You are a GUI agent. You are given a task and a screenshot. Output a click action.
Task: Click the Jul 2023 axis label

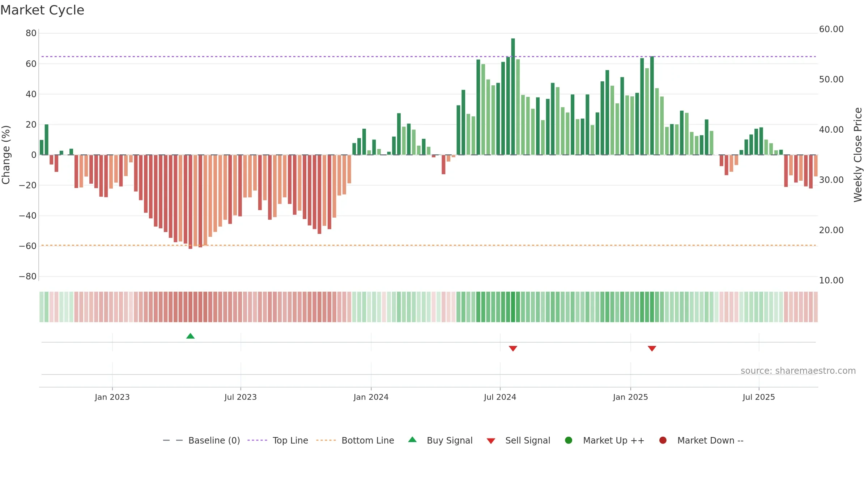coord(241,397)
